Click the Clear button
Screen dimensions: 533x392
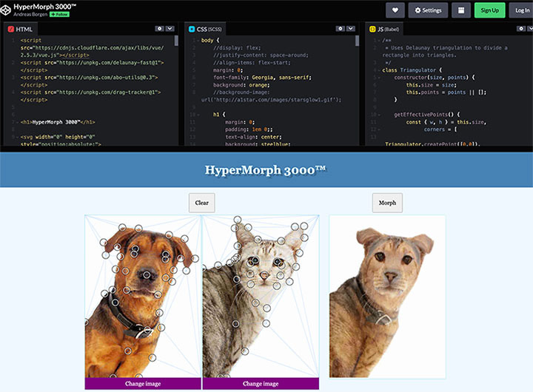click(202, 203)
